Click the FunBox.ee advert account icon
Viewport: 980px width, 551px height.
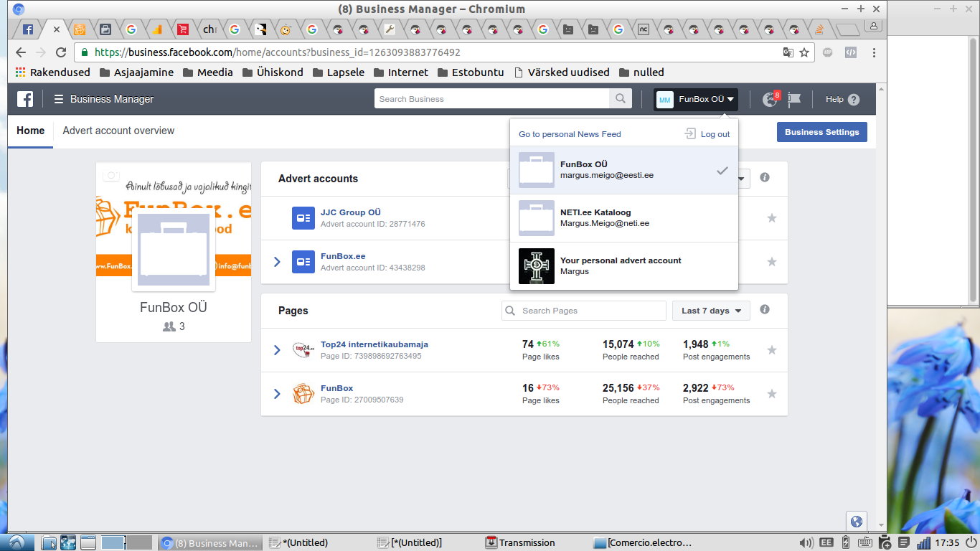point(303,262)
